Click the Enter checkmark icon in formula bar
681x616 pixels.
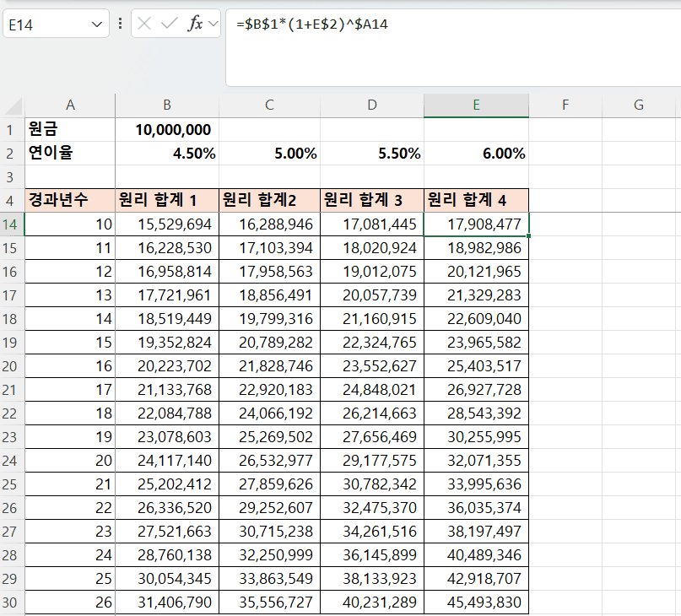click(170, 24)
